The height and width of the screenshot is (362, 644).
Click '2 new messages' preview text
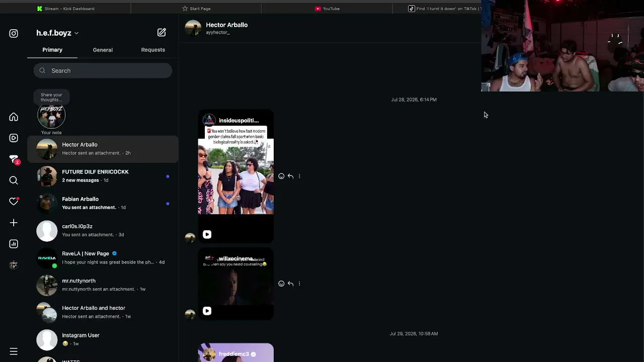[80, 180]
